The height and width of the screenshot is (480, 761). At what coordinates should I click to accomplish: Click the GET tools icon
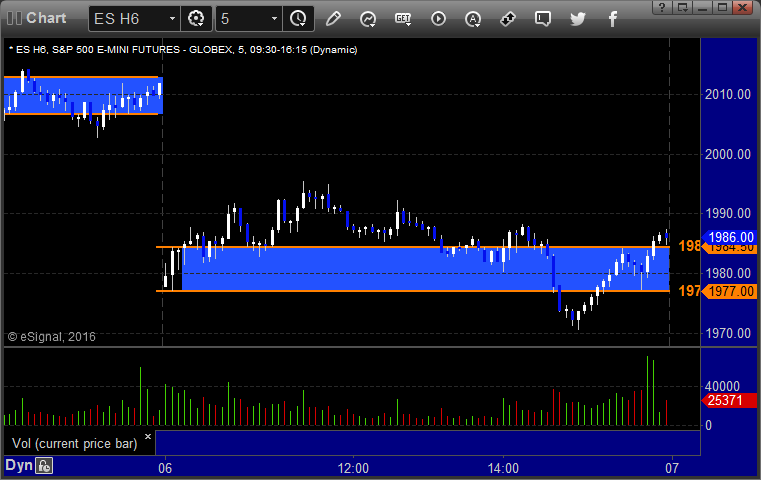point(403,19)
